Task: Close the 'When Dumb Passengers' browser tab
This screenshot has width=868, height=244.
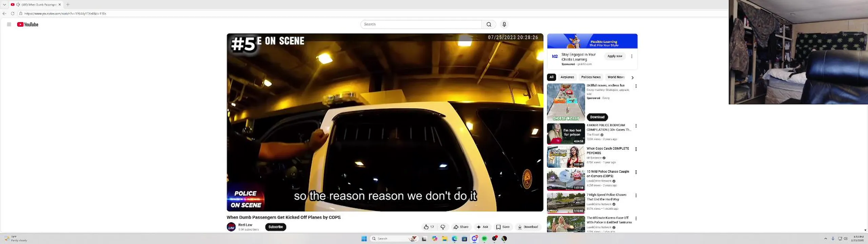Action: [x=60, y=4]
